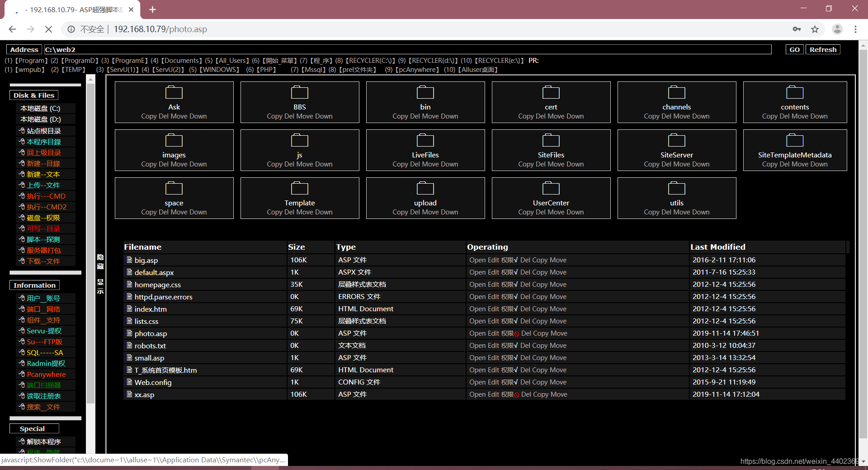Viewport: 868px width, 470px height.
Task: Open the Template folder icon
Action: (300, 189)
